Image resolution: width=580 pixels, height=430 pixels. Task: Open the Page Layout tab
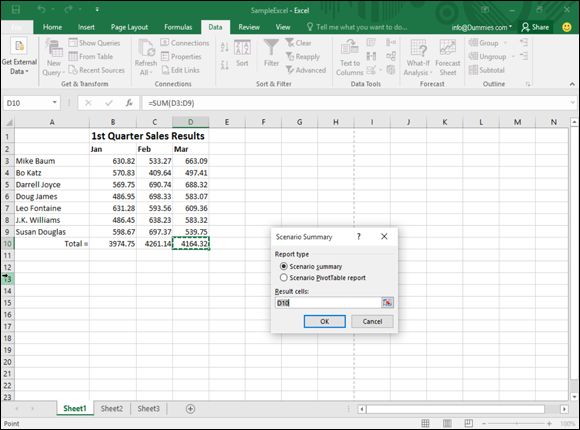pyautogui.click(x=129, y=27)
